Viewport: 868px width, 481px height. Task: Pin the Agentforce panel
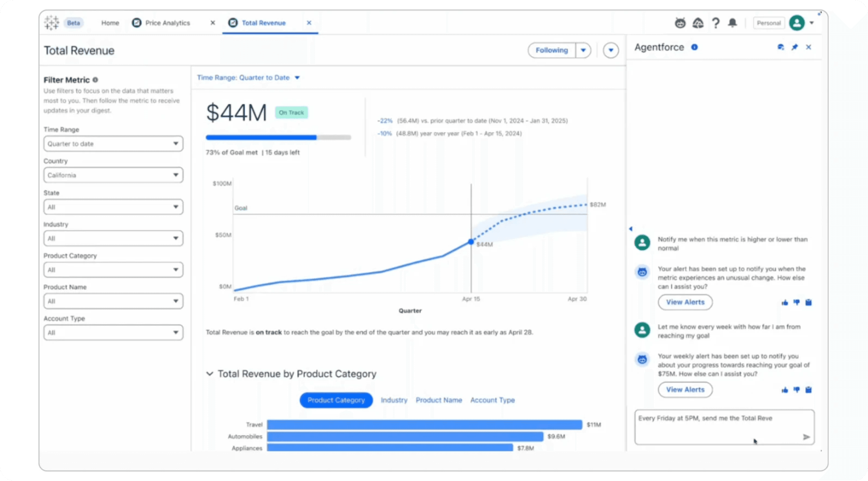794,47
